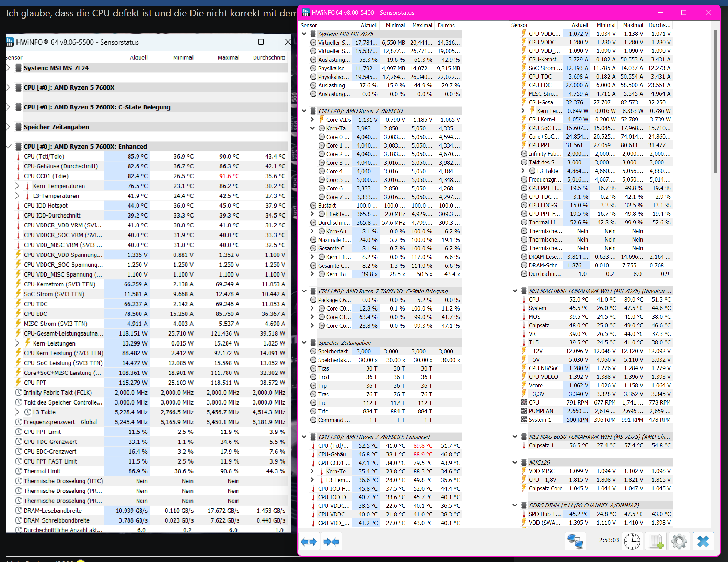The height and width of the screenshot is (562, 728).
Task: Click the expand columns arrows button
Action: (309, 542)
